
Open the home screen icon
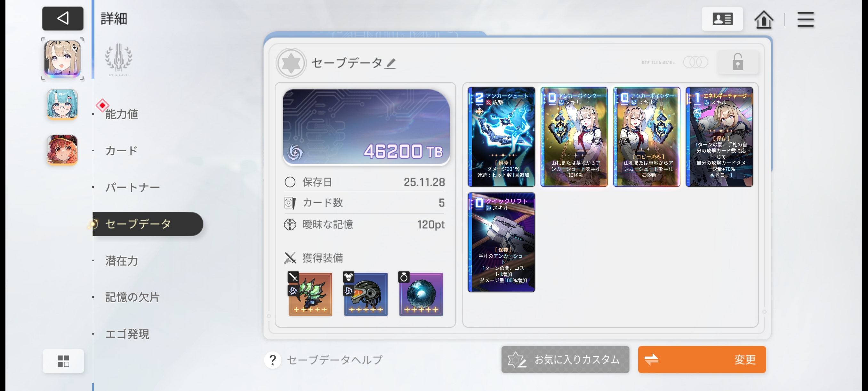[x=763, y=19]
